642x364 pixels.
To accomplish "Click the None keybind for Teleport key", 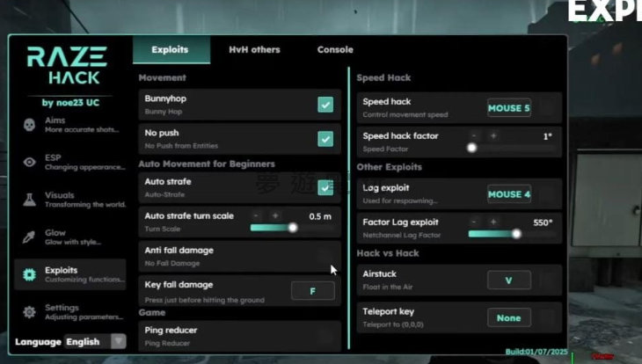I will click(x=509, y=317).
